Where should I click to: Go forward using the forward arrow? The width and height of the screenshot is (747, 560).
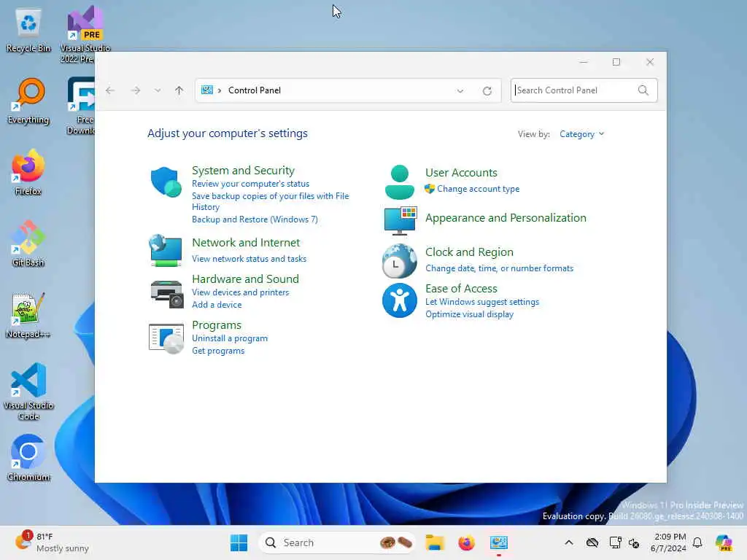point(136,90)
